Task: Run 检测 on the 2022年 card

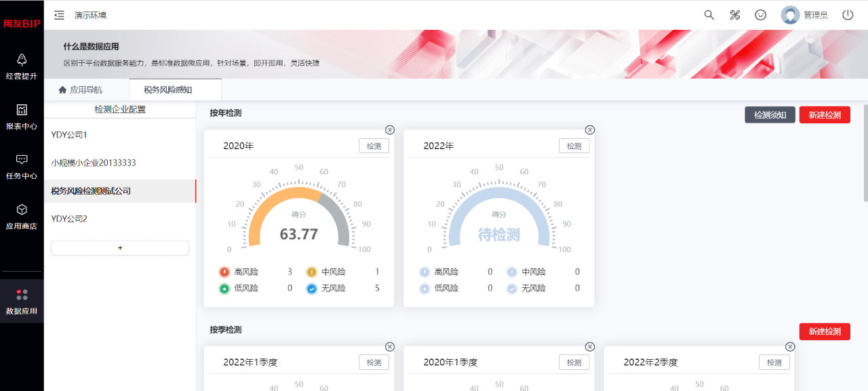Action: point(574,146)
